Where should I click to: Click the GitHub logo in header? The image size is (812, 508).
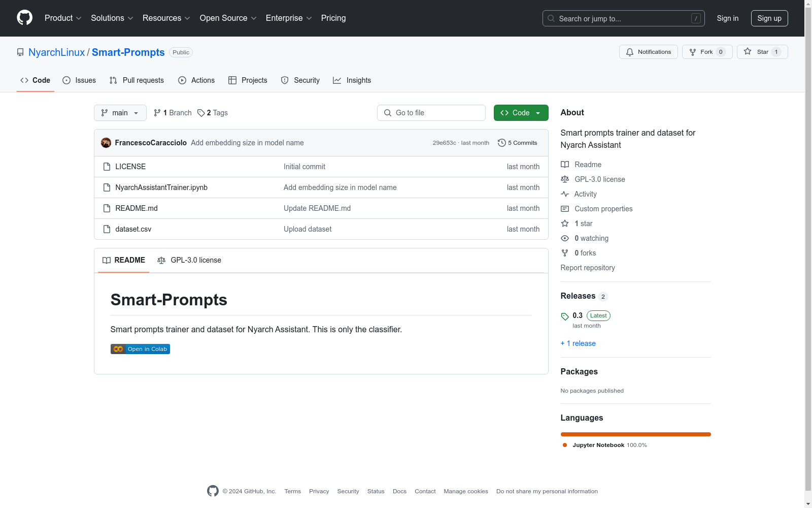24,18
